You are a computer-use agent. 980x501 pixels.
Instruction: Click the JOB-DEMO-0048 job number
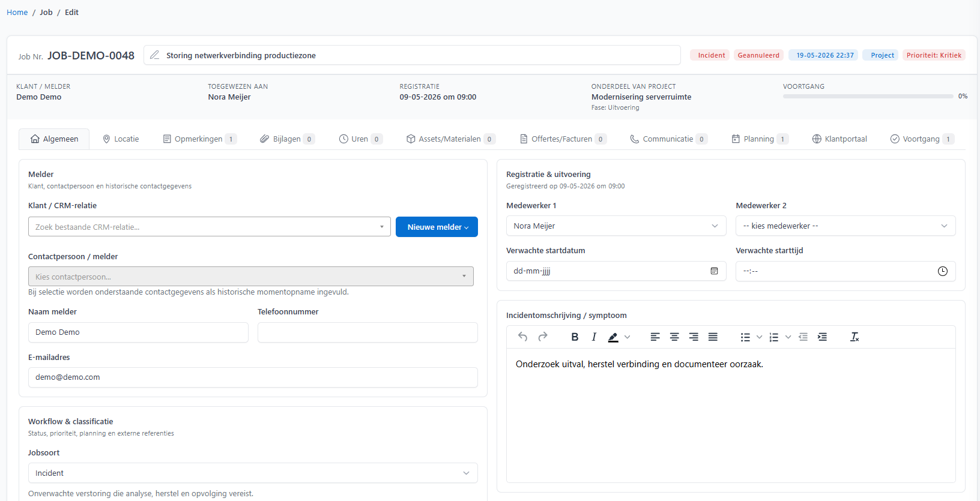click(91, 55)
